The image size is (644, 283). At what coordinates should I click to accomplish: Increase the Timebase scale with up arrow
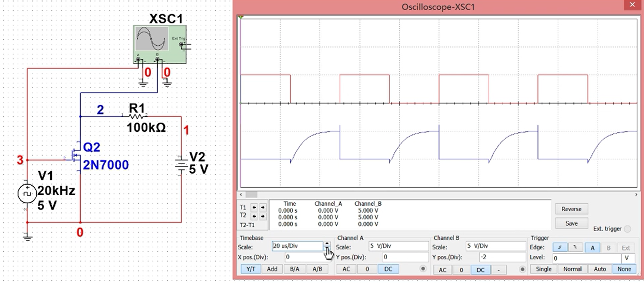[x=327, y=243]
